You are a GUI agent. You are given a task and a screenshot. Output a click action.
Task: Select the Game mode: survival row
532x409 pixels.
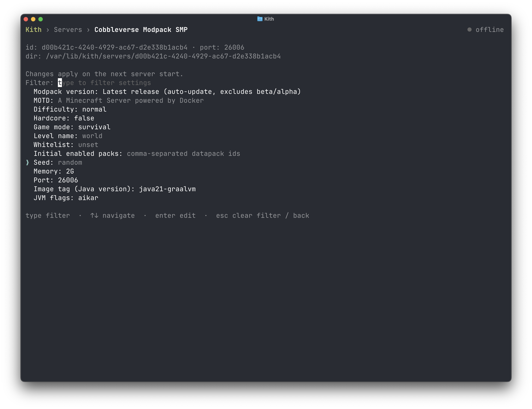pos(72,127)
